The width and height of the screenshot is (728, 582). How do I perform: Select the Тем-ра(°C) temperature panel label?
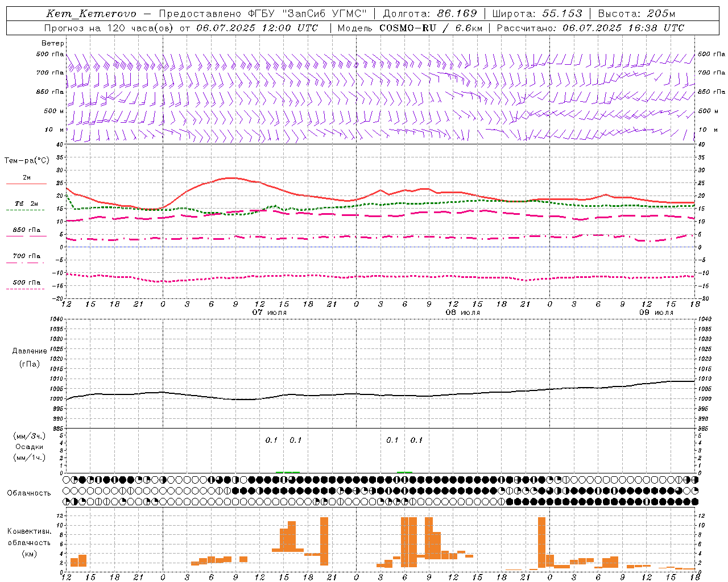[x=27, y=161]
